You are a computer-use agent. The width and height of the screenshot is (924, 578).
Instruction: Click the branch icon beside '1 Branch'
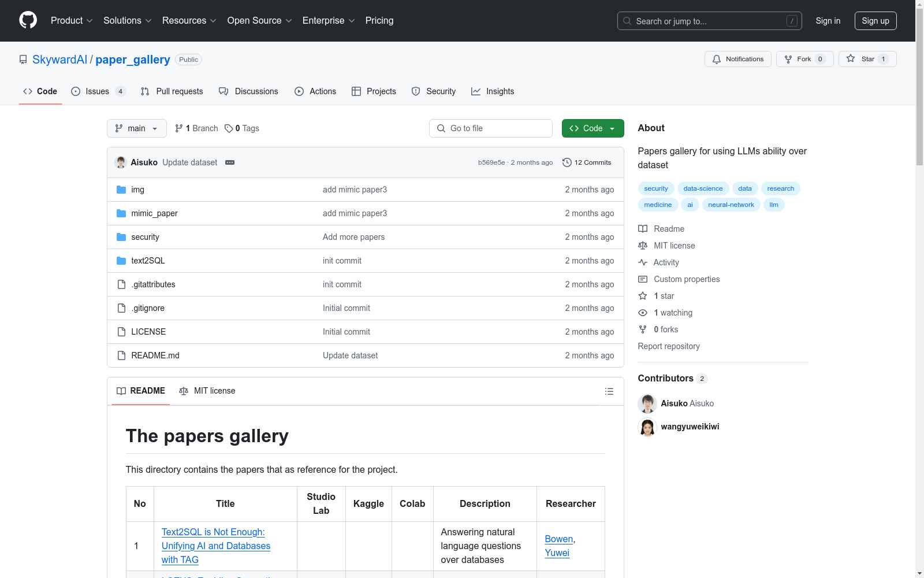tap(179, 128)
